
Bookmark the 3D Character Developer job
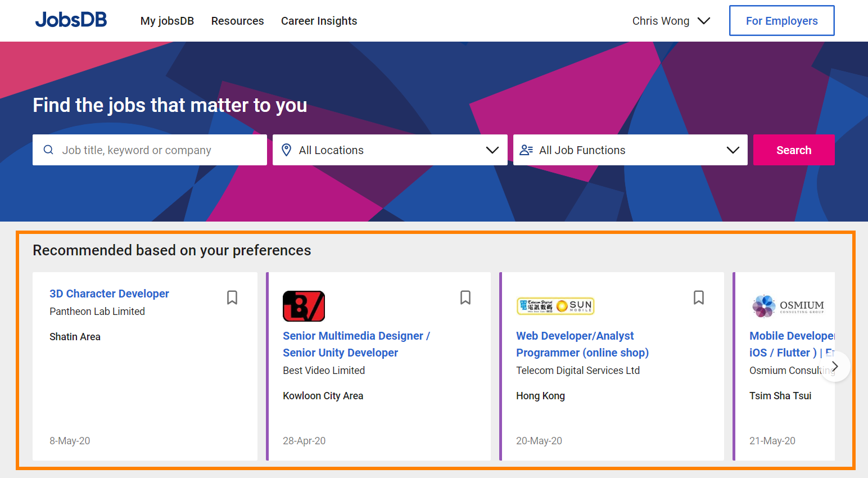coord(232,297)
